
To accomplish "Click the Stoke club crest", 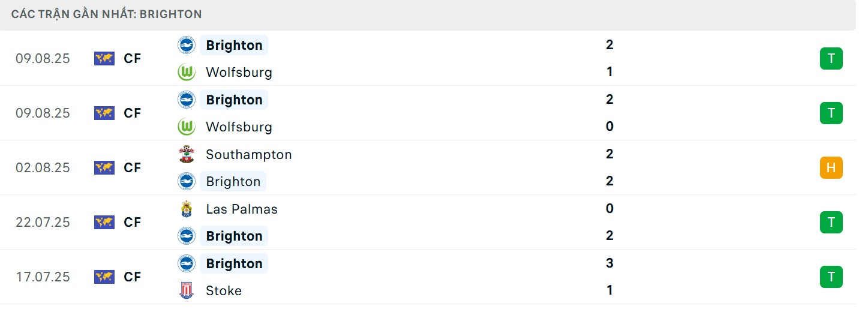I will [x=187, y=290].
